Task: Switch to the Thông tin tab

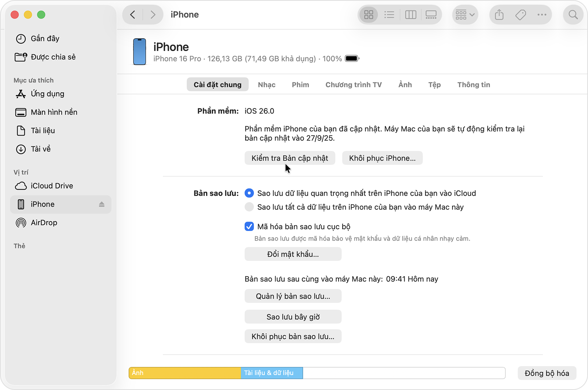Action: click(474, 84)
